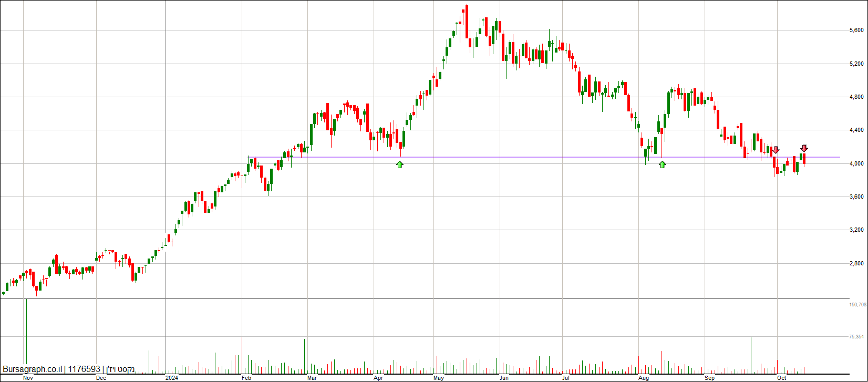Viewport: 868px width, 382px height.
Task: Click the 2,800 price axis label
Action: tap(856, 264)
